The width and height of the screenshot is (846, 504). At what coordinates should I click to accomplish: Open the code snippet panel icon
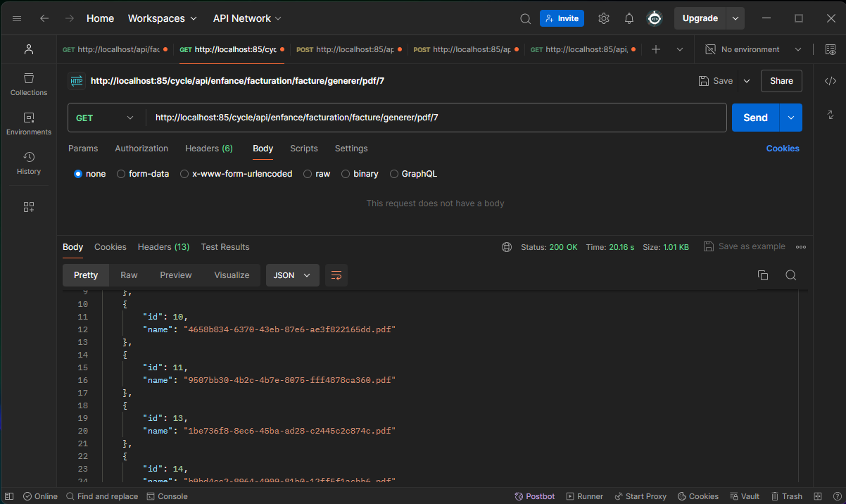coord(830,81)
